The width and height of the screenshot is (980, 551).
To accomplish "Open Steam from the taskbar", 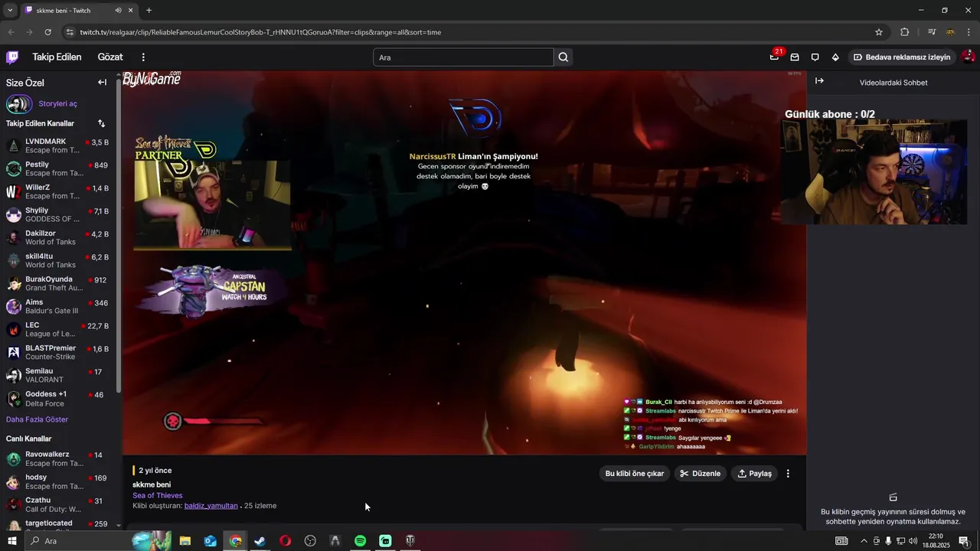I will click(x=260, y=541).
